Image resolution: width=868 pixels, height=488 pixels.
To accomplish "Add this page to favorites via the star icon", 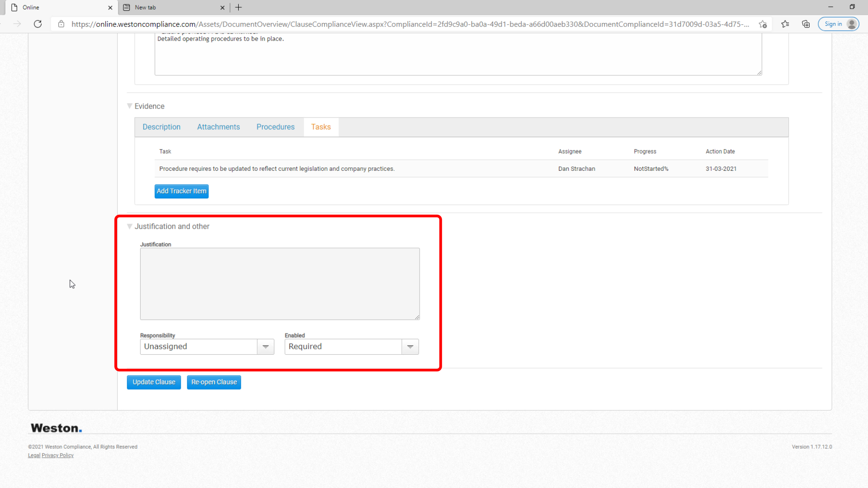I will 763,24.
